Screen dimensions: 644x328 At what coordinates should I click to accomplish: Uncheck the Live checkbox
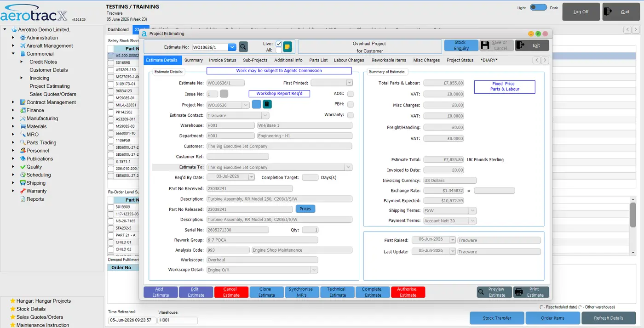coord(279,44)
